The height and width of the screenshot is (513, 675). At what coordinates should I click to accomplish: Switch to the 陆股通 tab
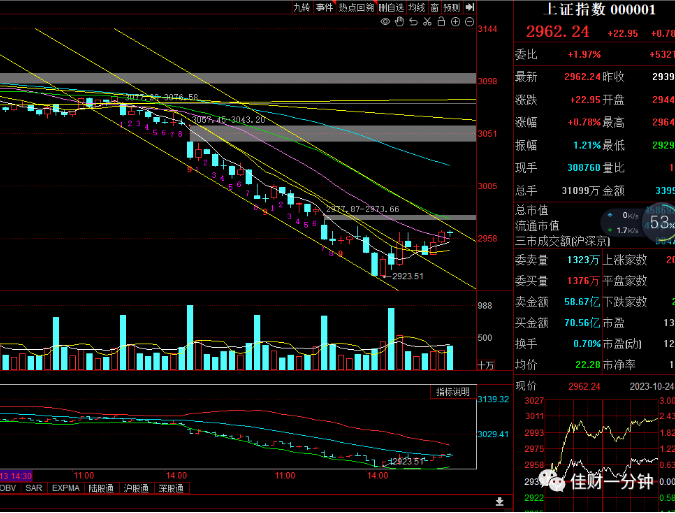[x=101, y=488]
